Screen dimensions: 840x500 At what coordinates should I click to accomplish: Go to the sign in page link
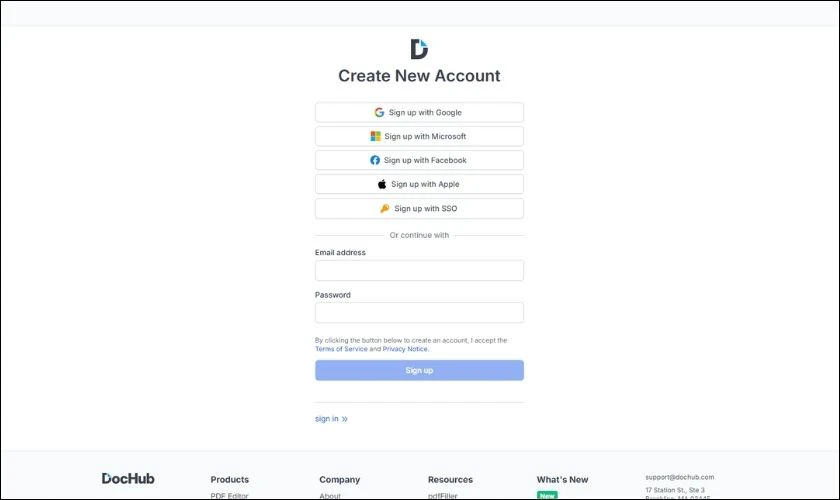click(327, 419)
